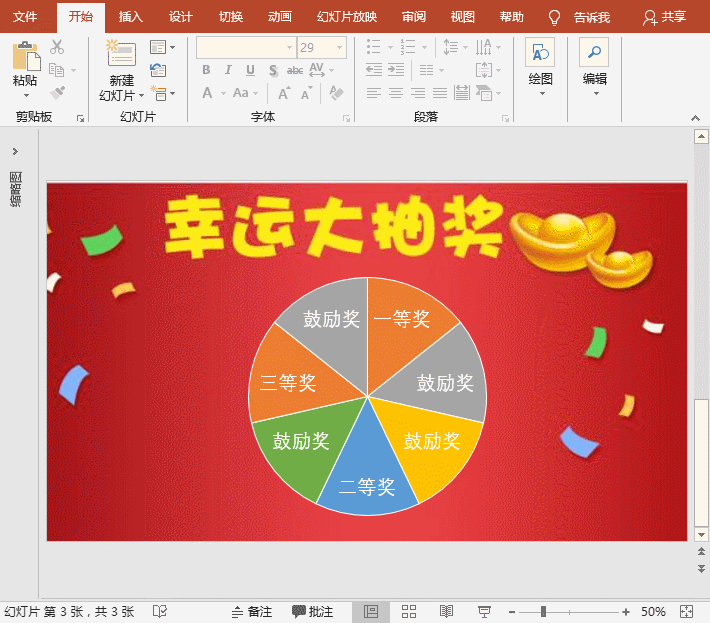
Task: Collapse the ribbon with the chevron
Action: pyautogui.click(x=696, y=118)
